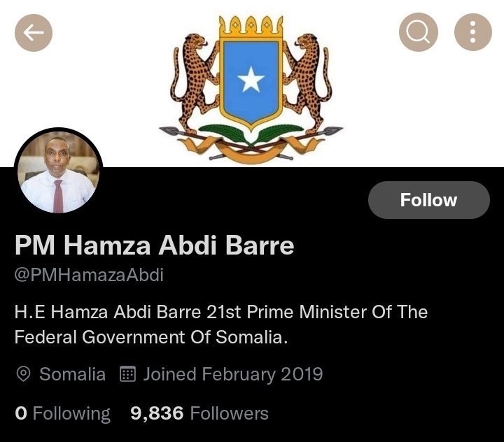Click the white star on blue shield
Screen dimensions: 504x442
tap(251, 82)
